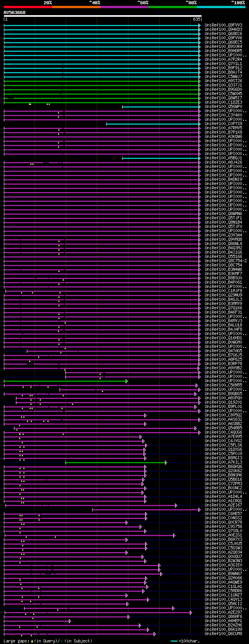Click the text UniRef100_C1MJF8

(x=223, y=291)
